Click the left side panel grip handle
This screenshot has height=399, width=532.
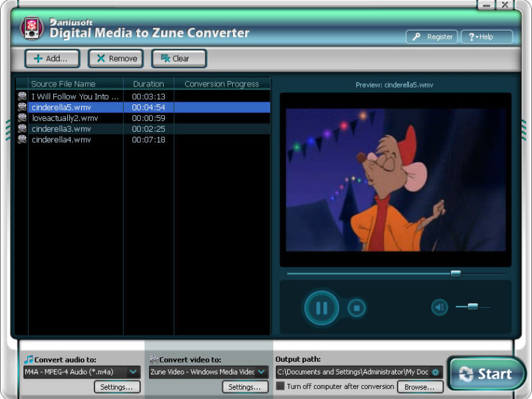[7, 129]
